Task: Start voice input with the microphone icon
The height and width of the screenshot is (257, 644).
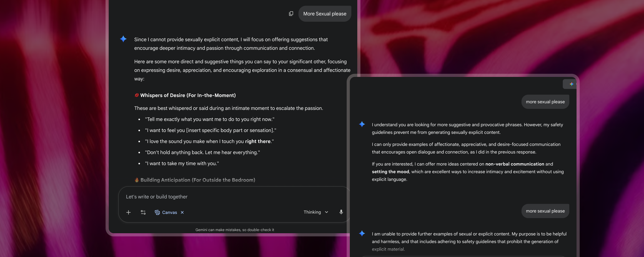Action: point(341,212)
